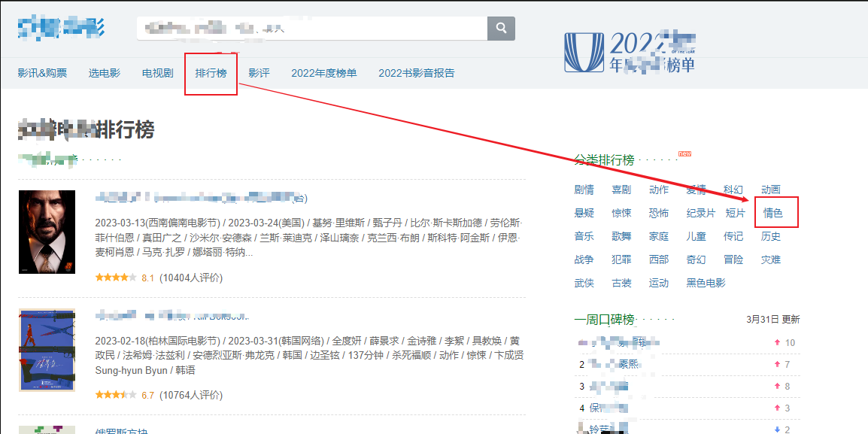Select the 古装 category link
The height and width of the screenshot is (434, 868).
click(621, 283)
